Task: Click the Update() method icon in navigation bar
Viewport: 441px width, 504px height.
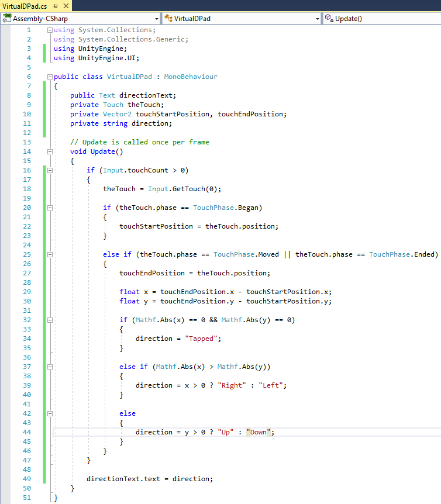Action: (329, 18)
